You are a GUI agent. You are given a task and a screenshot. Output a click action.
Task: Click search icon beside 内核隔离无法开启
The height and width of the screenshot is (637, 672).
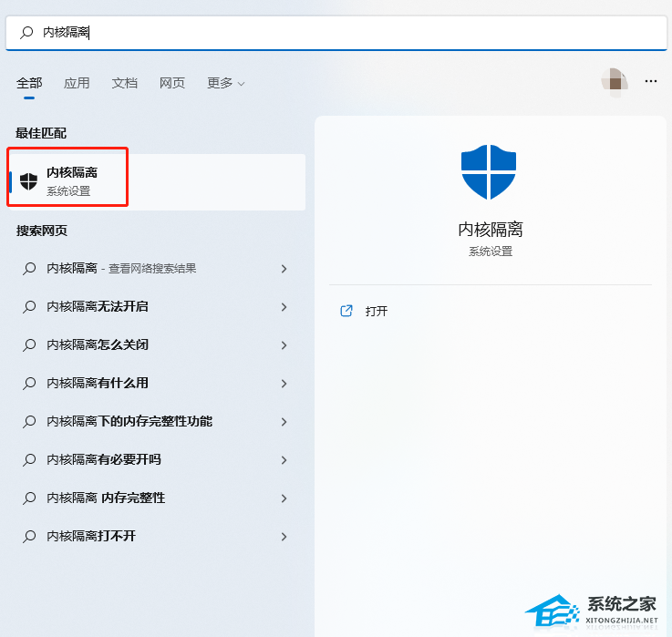point(29,307)
